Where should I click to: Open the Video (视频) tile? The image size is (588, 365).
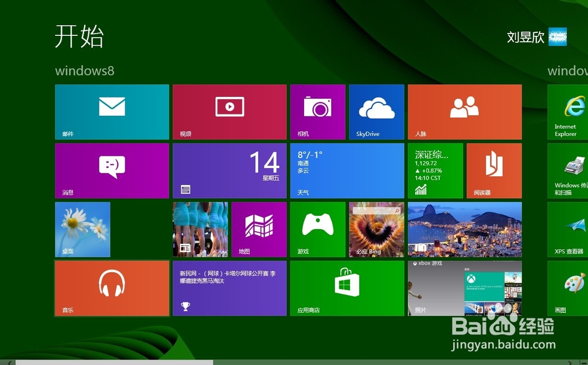pyautogui.click(x=229, y=112)
